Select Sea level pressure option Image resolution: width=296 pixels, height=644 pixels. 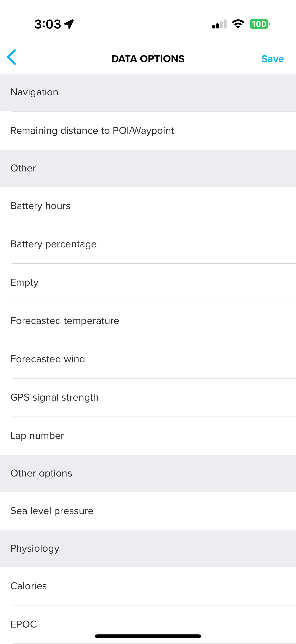[x=52, y=511]
